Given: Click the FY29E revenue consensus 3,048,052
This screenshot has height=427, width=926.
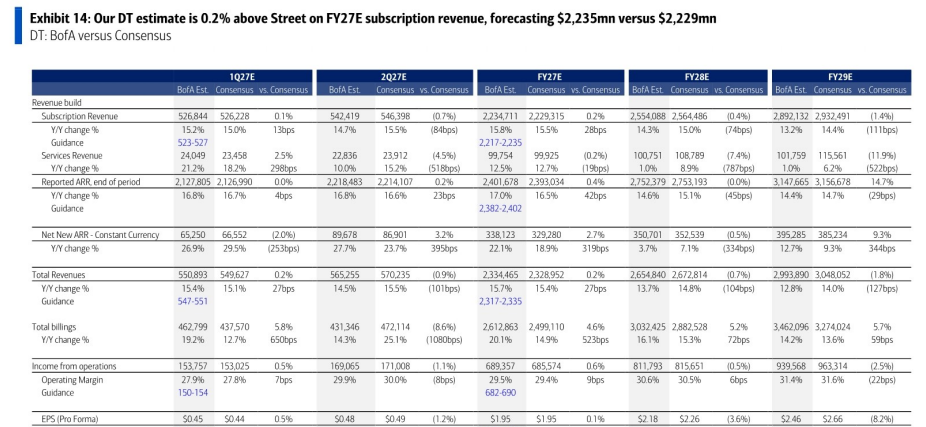Looking at the screenshot, I should point(832,275).
